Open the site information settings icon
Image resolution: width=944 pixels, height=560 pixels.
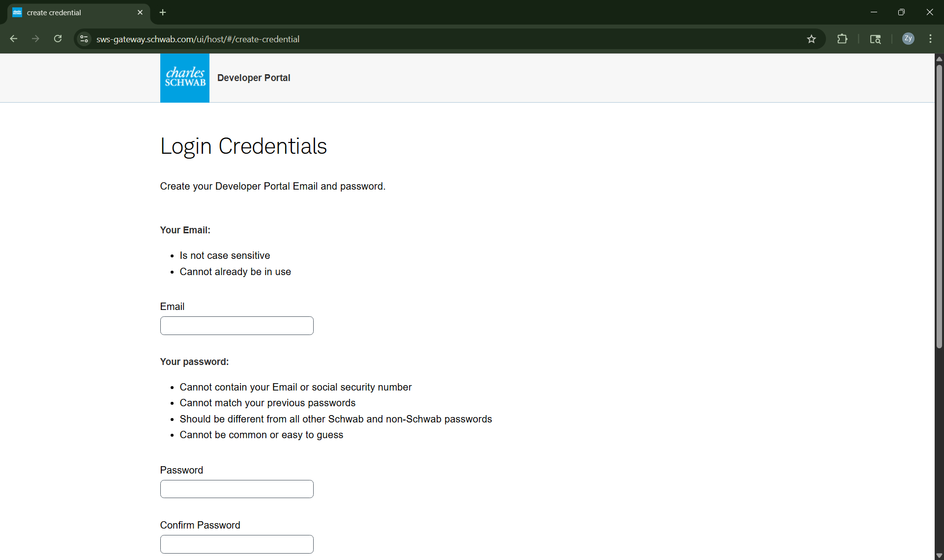click(x=84, y=39)
